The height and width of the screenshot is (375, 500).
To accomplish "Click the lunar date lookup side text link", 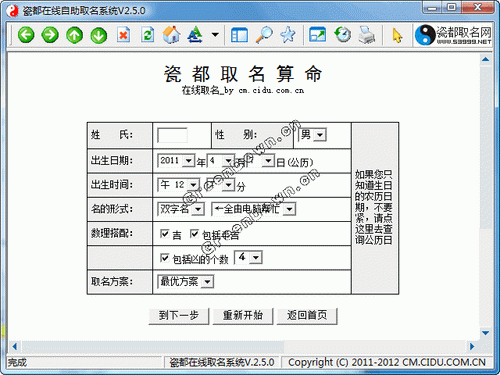I will (x=373, y=207).
